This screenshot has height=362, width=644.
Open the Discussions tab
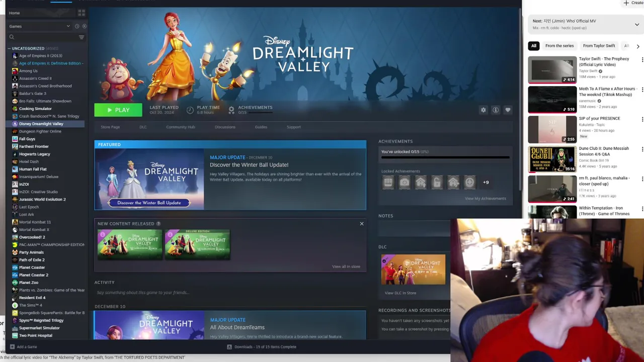coord(225,127)
